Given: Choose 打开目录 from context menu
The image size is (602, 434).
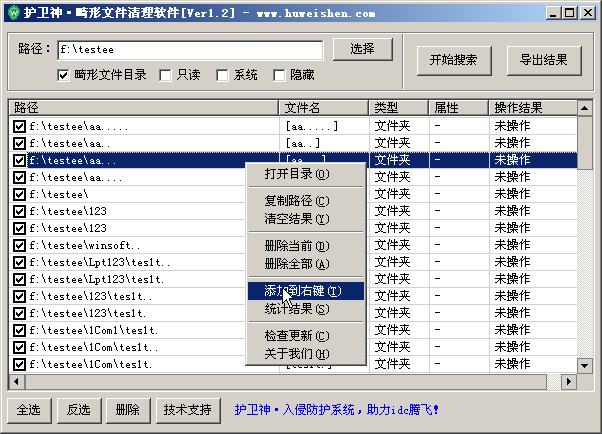Looking at the screenshot, I should [296, 174].
